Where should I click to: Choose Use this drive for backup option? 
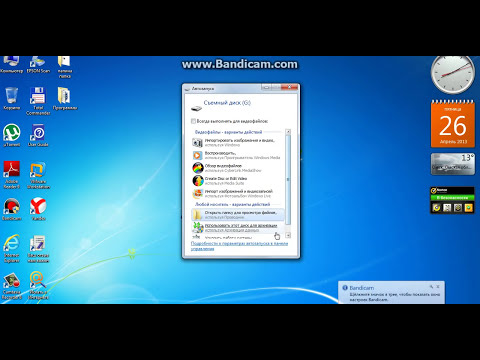[x=238, y=228]
